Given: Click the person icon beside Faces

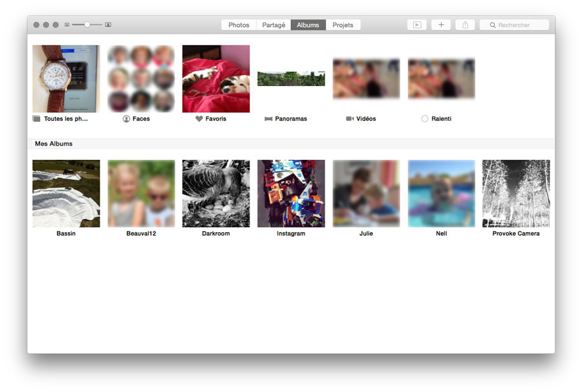Looking at the screenshot, I should 126,119.
